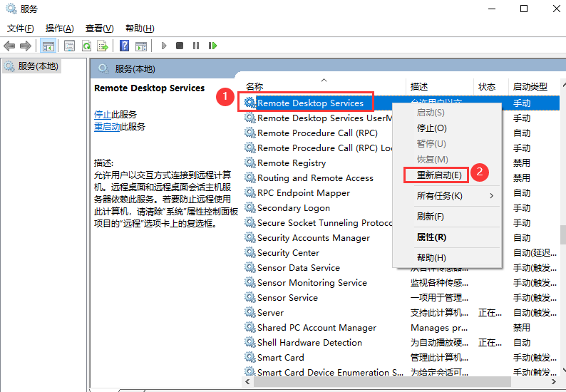
Task: Click the Back arrow in toolbar
Action: tap(9, 46)
